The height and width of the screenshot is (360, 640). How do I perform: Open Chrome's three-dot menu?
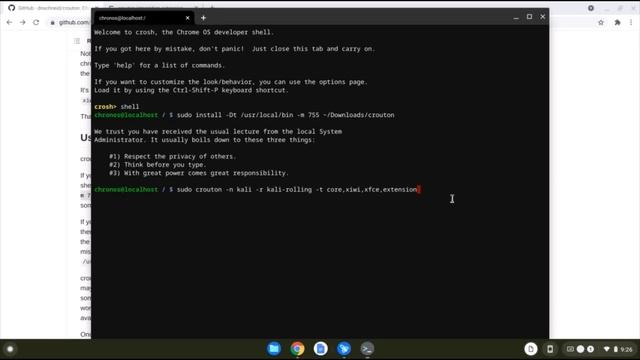click(631, 22)
